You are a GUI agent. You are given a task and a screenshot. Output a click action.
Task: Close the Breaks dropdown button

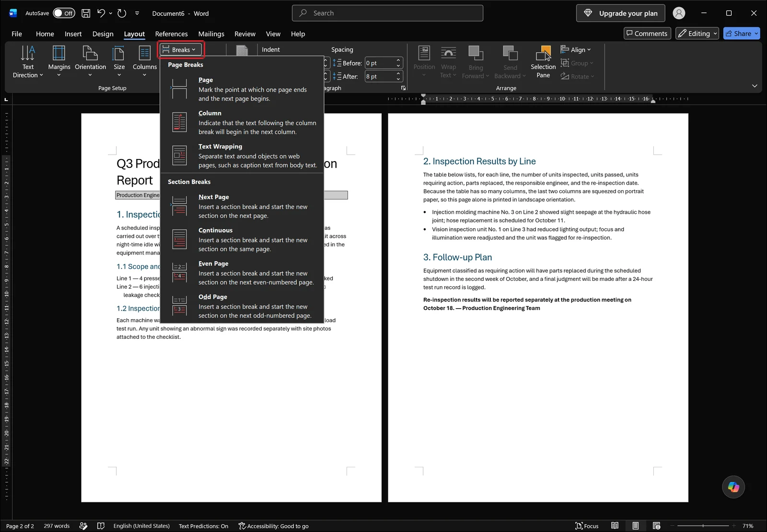tap(181, 50)
